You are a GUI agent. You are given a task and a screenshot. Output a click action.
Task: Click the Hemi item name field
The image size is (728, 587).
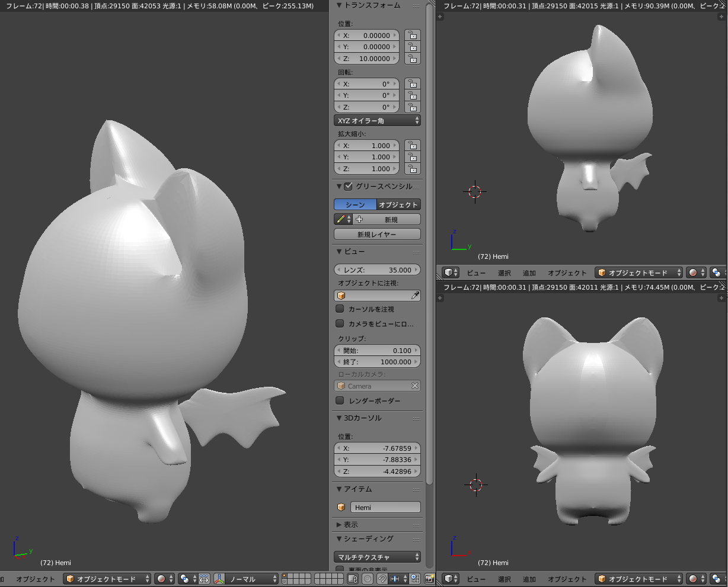385,508
